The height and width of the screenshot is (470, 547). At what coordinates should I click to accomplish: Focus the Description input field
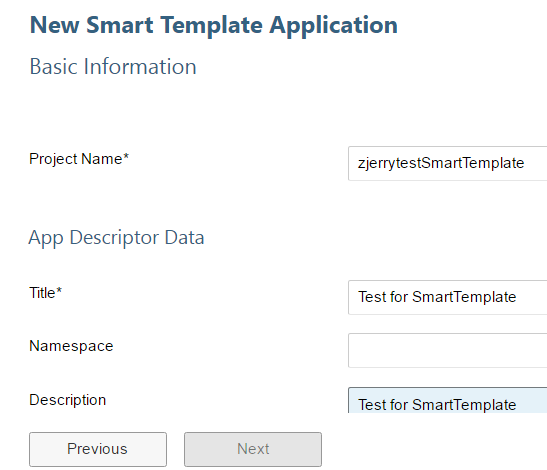448,400
